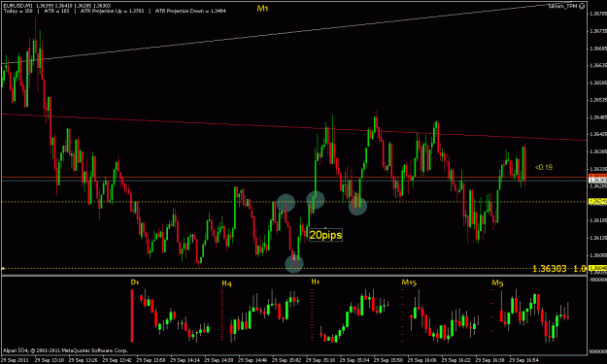Image resolution: width=607 pixels, height=364 pixels.
Task: Click the D1 mini-chart label
Action: pos(135,282)
